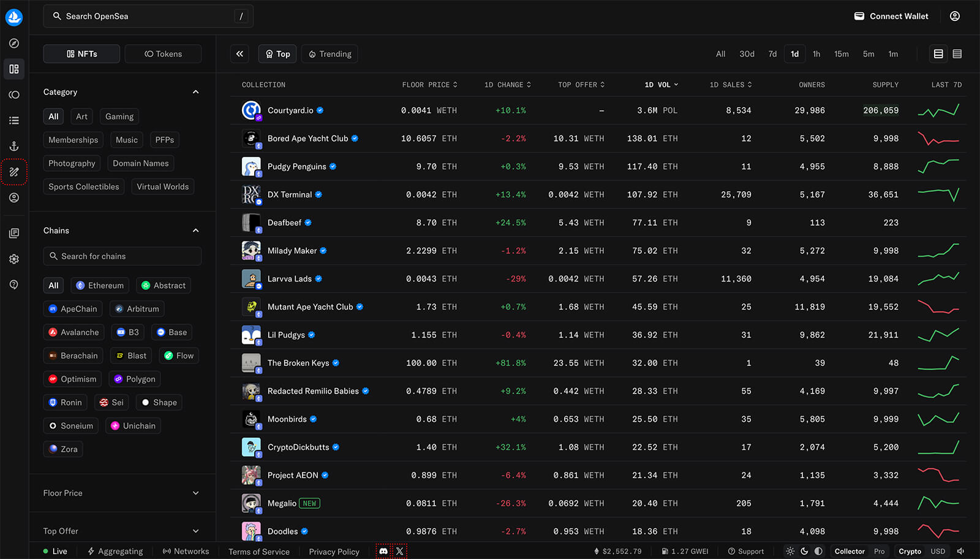This screenshot has width=980, height=559.
Task: Open the Terms of Service link
Action: coord(259,552)
